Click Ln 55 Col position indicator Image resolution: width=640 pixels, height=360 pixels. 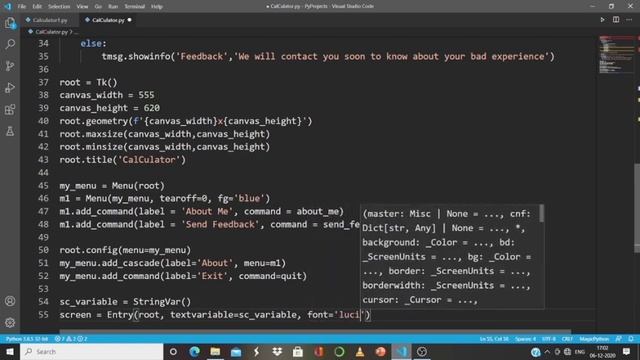coord(494,339)
